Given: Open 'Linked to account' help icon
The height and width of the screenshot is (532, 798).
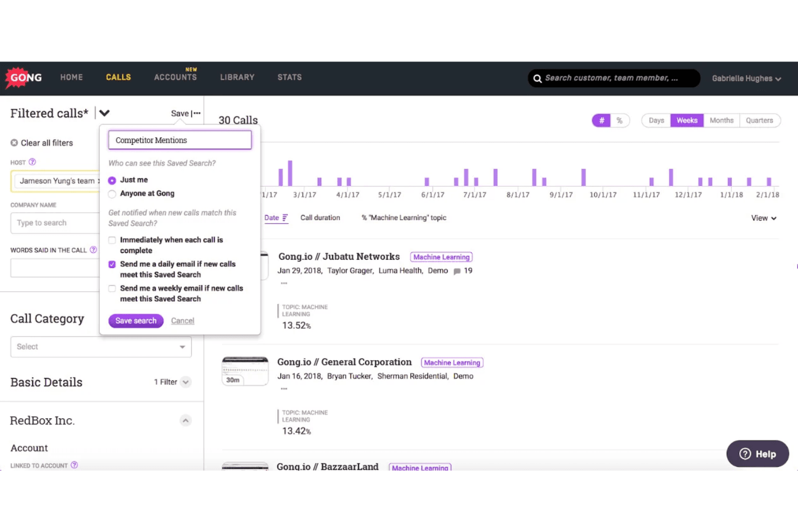Looking at the screenshot, I should pyautogui.click(x=74, y=465).
